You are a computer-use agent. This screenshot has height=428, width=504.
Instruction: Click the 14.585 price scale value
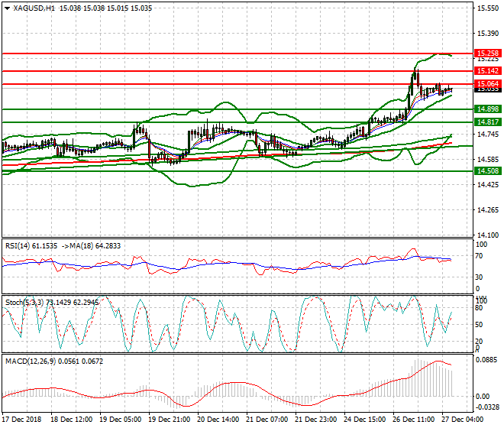click(488, 160)
